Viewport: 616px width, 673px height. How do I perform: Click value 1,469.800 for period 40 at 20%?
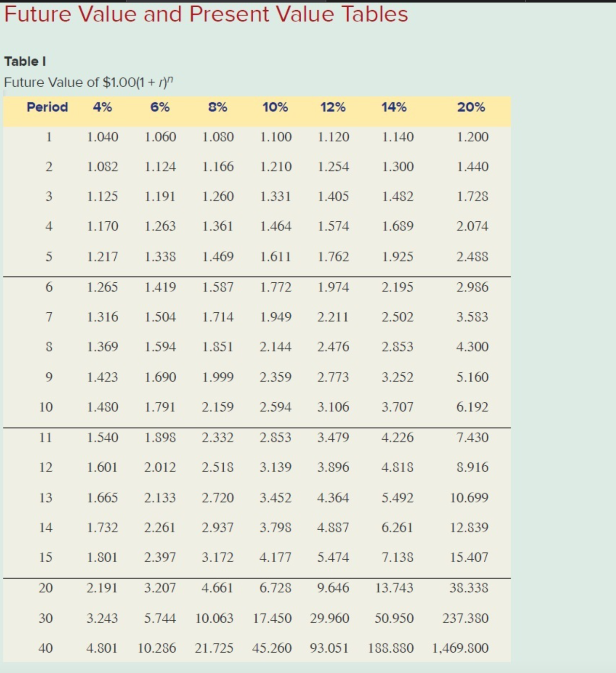[x=460, y=648]
